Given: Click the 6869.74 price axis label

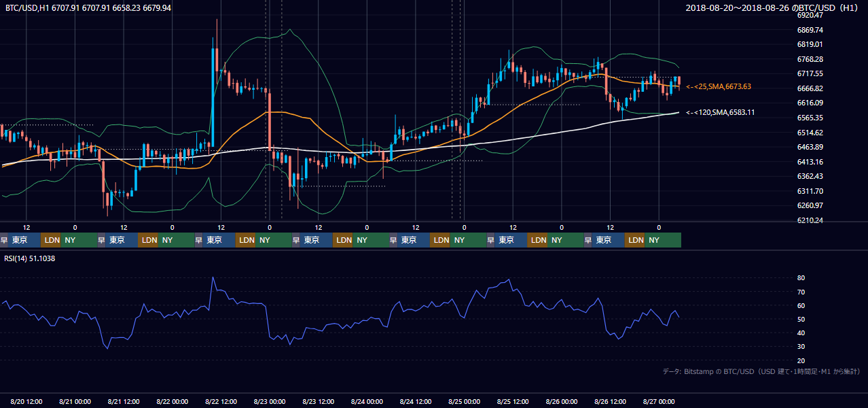Looking at the screenshot, I should pos(810,30).
